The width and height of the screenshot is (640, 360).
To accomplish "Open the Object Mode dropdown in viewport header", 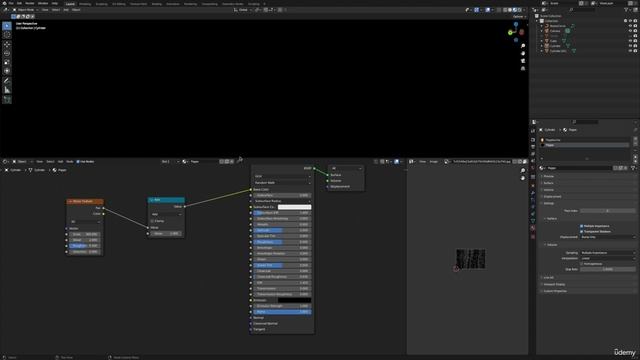I will [24, 10].
